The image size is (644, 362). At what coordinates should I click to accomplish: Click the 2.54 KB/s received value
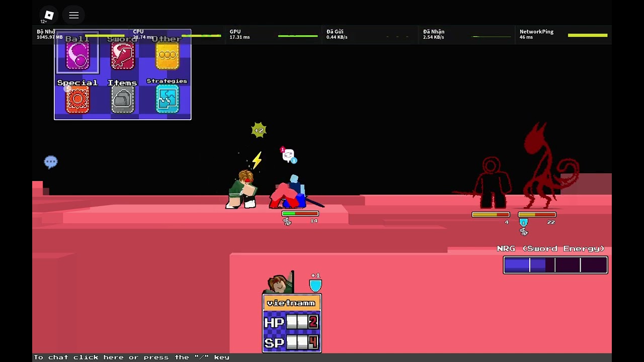point(434,37)
